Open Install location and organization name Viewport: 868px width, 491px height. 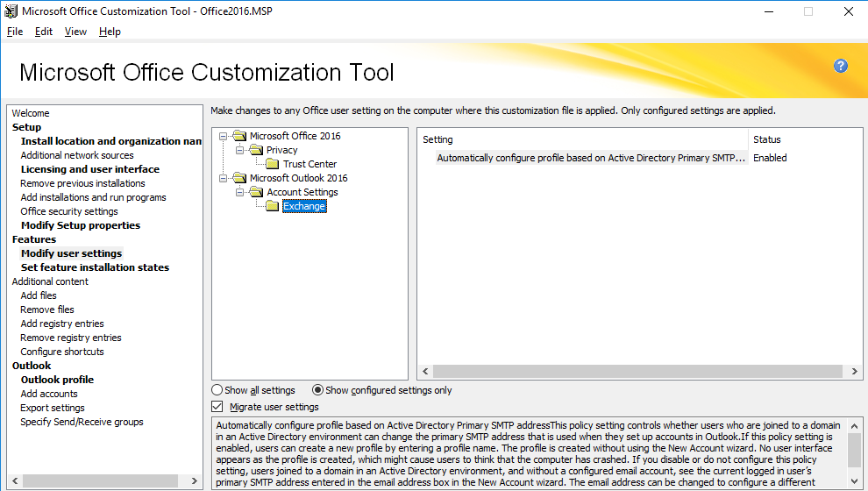coord(111,141)
